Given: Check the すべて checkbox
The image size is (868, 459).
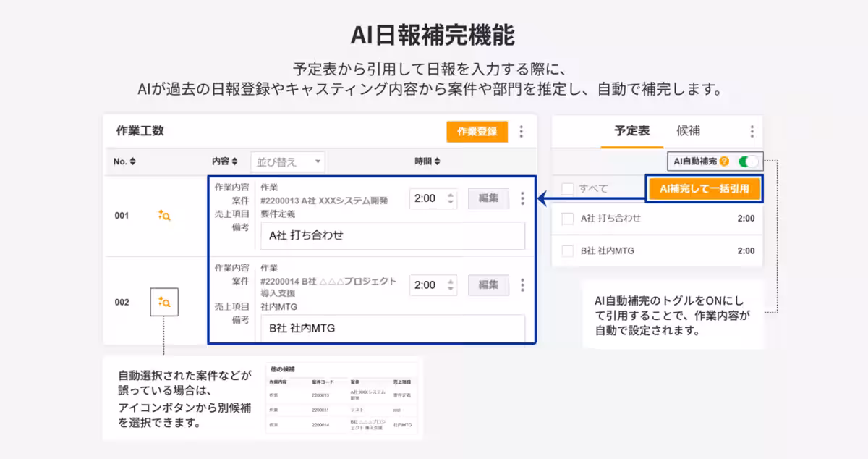Looking at the screenshot, I should [x=568, y=188].
